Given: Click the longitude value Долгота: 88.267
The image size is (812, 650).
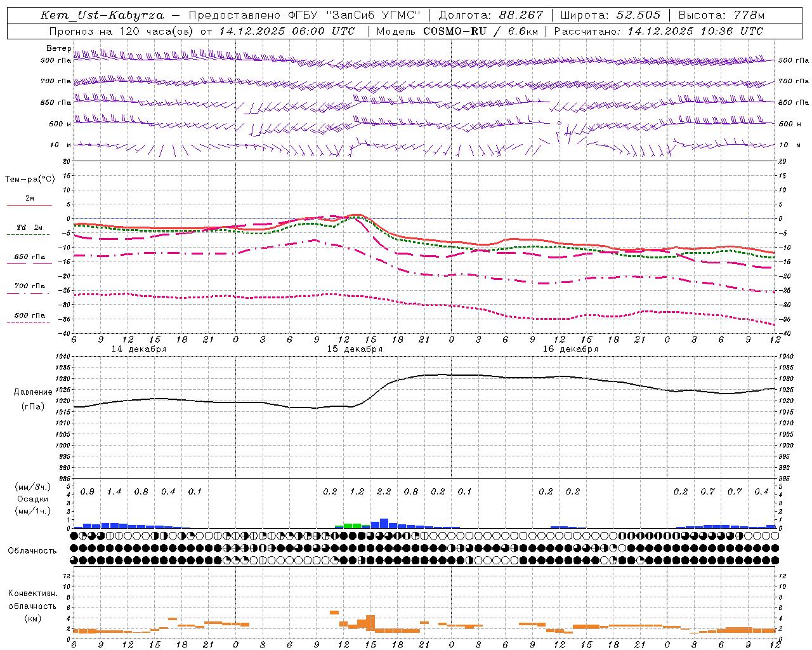Looking at the screenshot, I should pos(491,15).
